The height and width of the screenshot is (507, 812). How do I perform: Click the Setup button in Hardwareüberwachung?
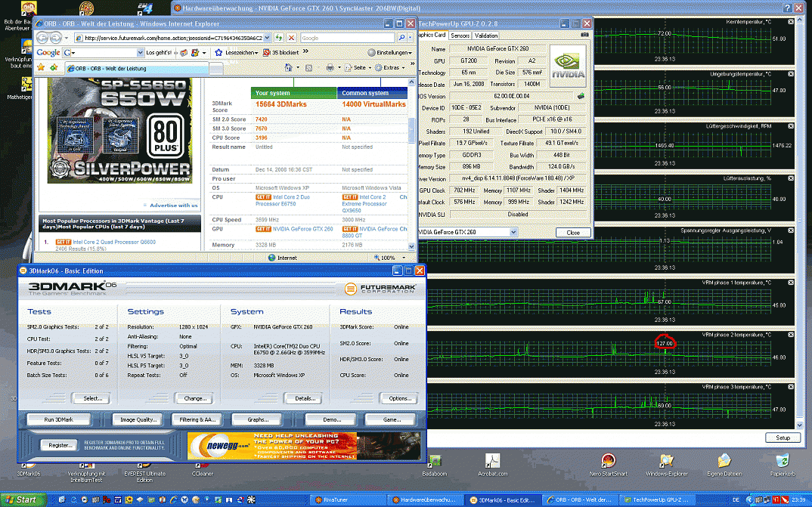pos(783,437)
